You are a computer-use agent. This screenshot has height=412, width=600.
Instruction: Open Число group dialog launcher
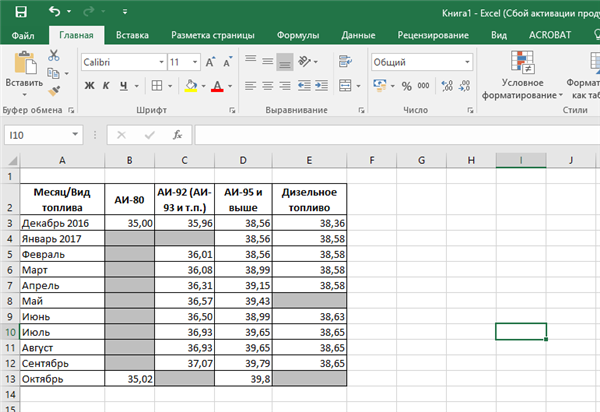coord(470,110)
